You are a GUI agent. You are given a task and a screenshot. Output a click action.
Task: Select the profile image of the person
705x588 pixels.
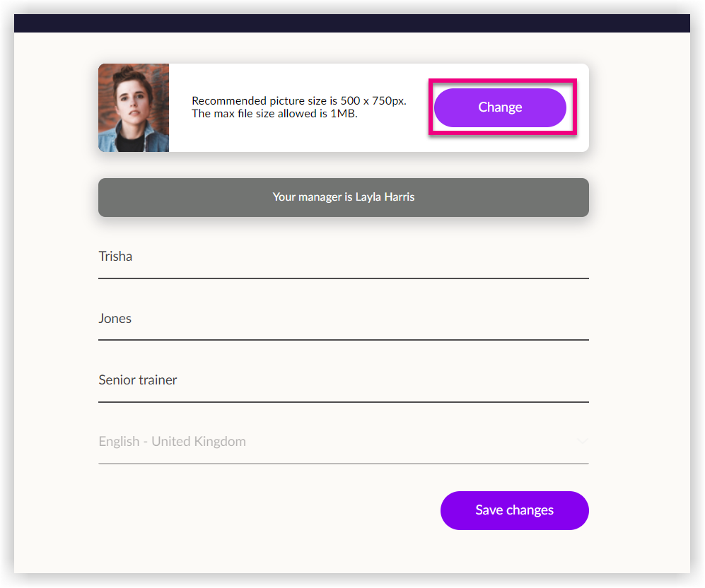pyautogui.click(x=133, y=107)
